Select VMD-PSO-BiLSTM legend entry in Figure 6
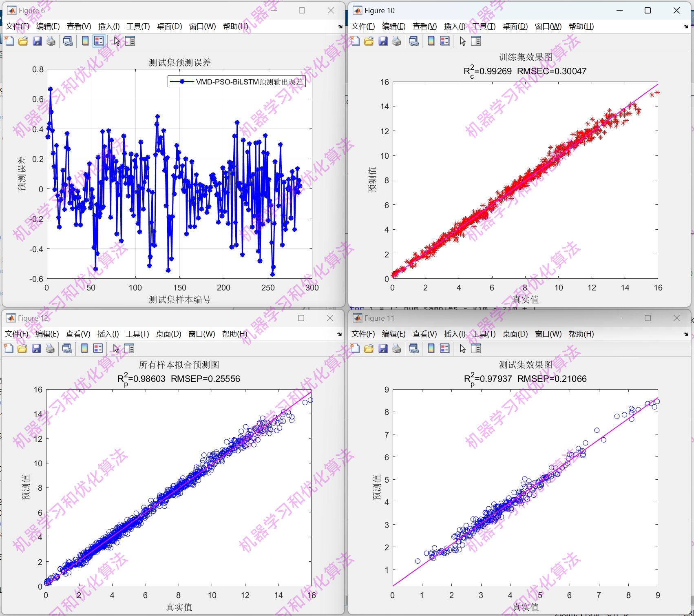The image size is (694, 616). [236, 82]
